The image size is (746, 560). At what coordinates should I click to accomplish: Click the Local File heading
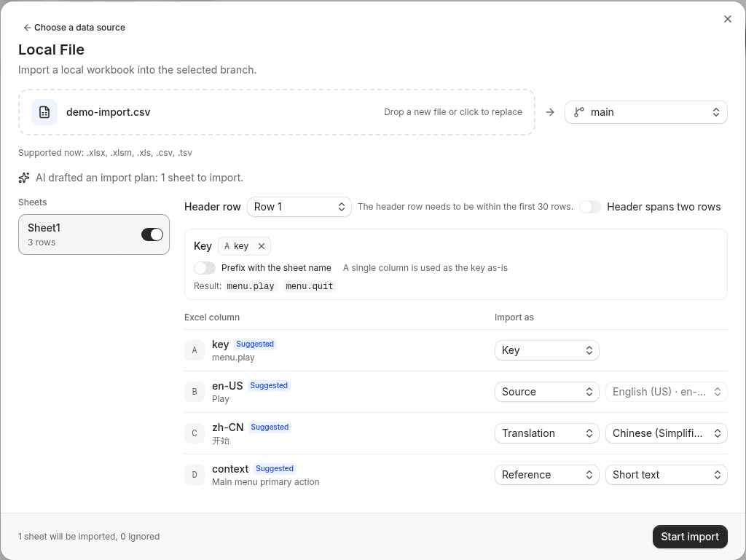click(52, 50)
